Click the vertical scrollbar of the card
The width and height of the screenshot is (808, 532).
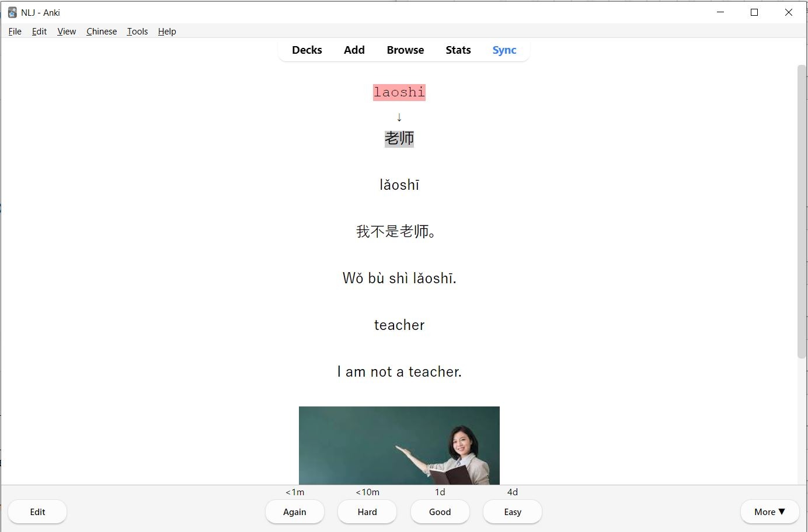(802, 211)
